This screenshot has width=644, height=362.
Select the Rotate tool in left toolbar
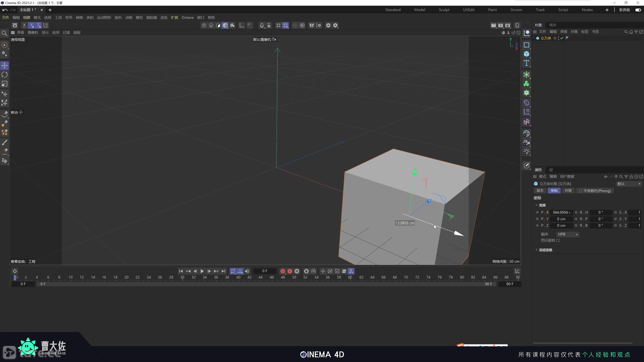pyautogui.click(x=5, y=75)
